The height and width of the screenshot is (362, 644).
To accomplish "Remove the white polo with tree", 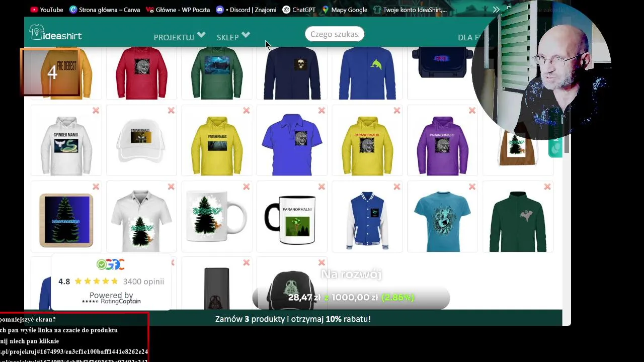I will click(x=171, y=187).
